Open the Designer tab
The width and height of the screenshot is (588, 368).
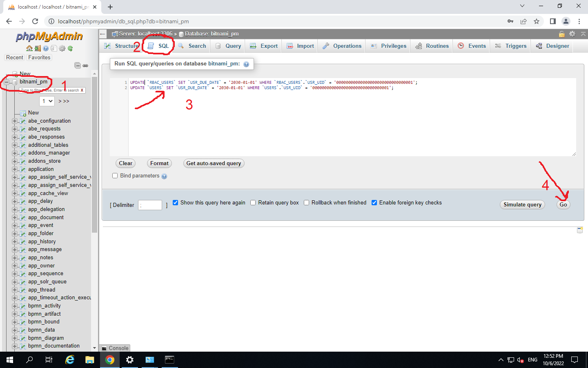(x=552, y=46)
